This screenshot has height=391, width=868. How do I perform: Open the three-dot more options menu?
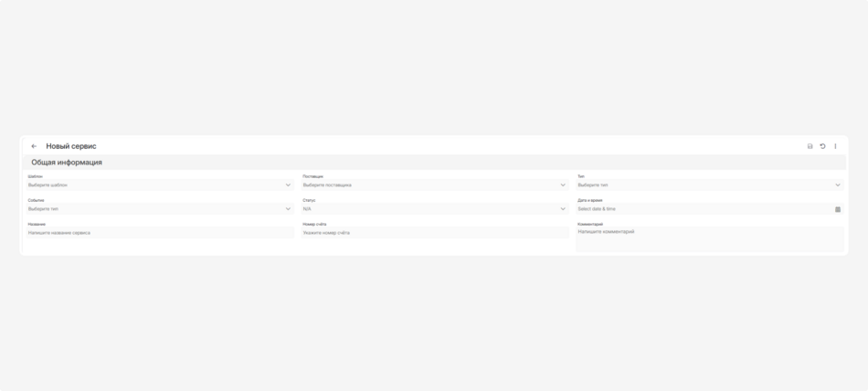(835, 146)
